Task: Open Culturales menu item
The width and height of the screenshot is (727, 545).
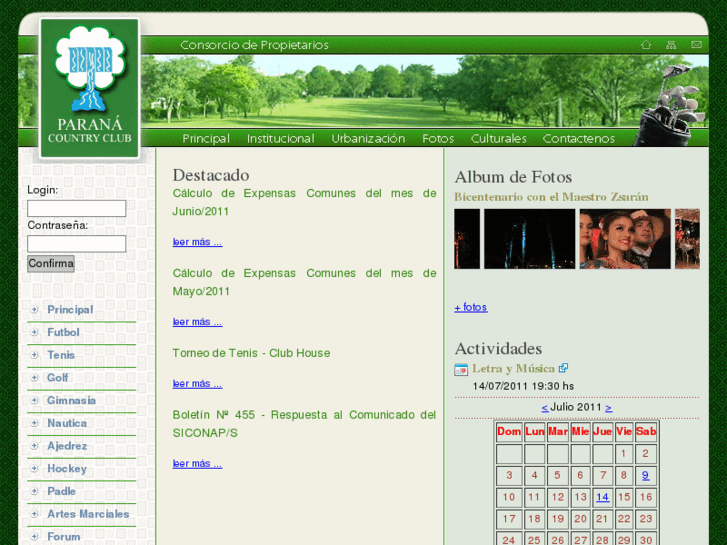Action: (498, 138)
